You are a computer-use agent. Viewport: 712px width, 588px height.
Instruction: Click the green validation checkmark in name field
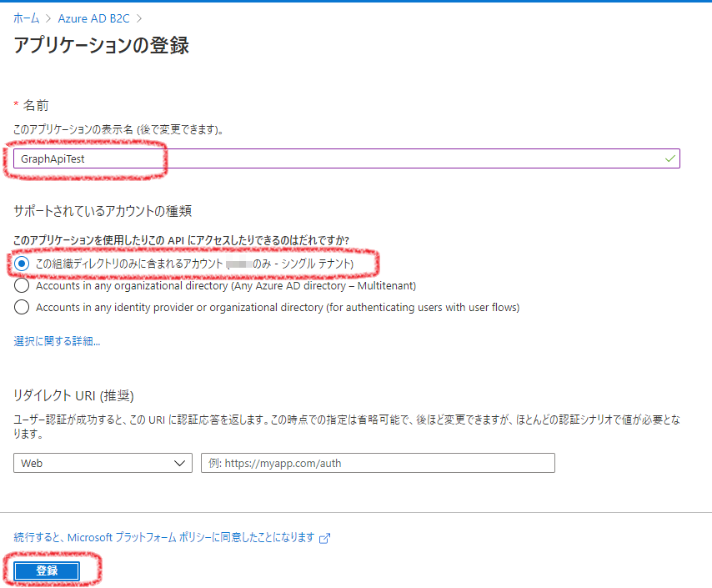669,158
